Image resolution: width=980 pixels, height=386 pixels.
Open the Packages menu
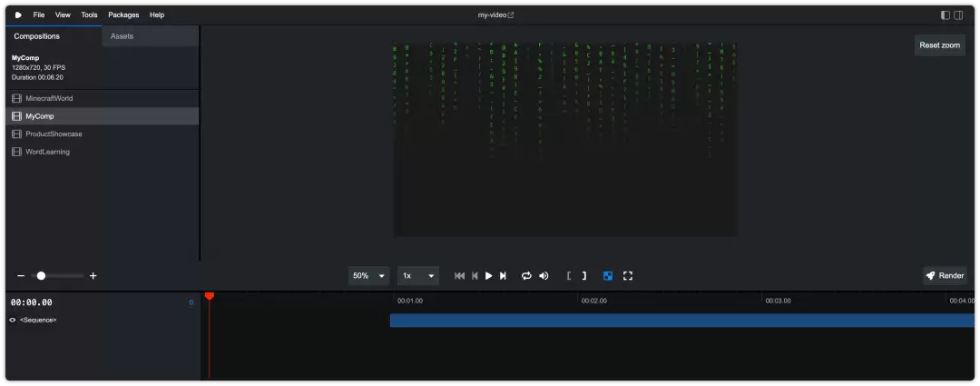point(123,15)
